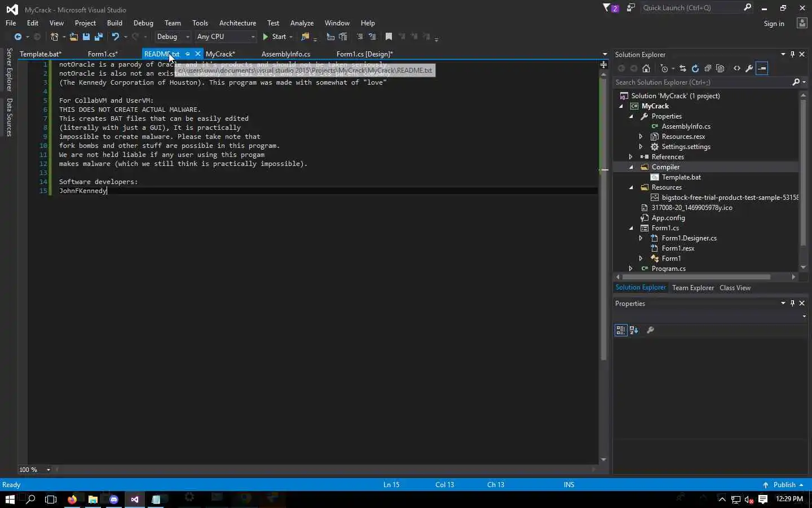
Task: Click the Find in Files toolbar icon
Action: (x=305, y=37)
